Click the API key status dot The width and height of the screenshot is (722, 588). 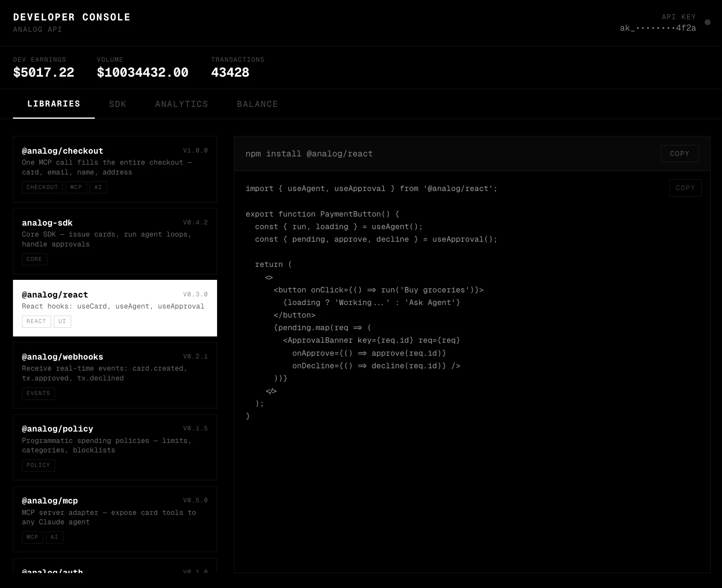coord(707,22)
